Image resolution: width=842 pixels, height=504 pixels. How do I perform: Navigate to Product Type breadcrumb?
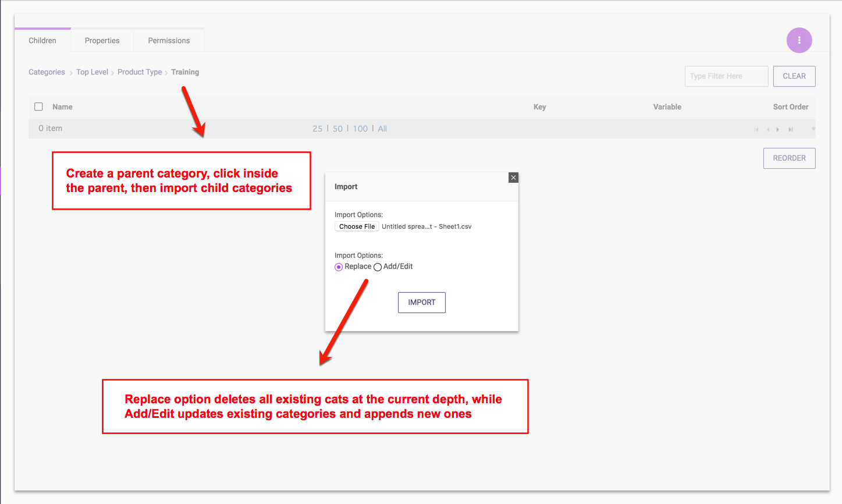(x=140, y=72)
